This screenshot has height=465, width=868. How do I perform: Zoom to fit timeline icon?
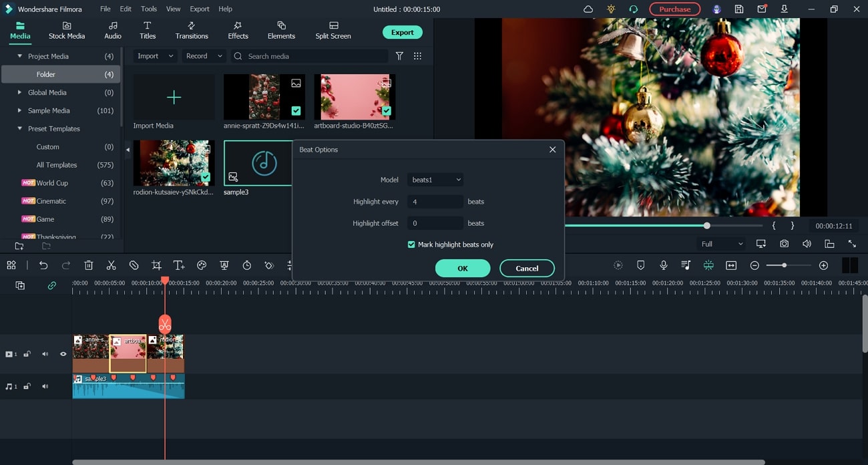(731, 265)
